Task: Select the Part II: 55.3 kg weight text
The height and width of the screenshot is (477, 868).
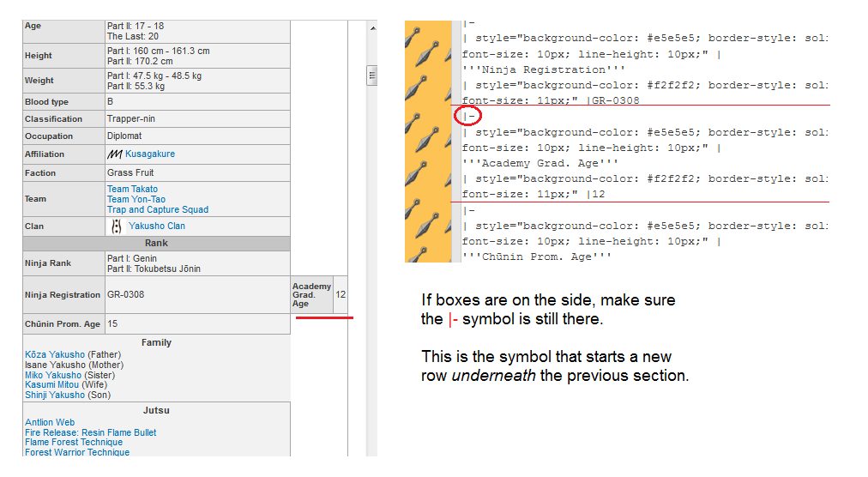Action: point(136,87)
